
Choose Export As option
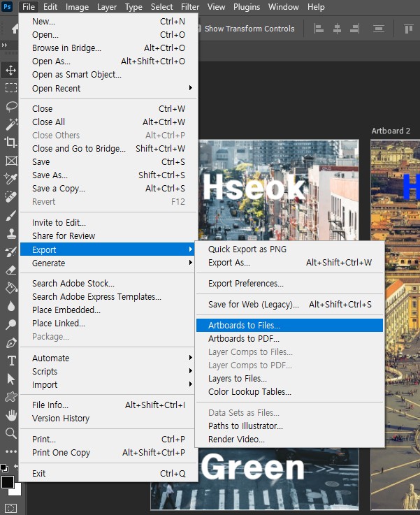point(289,263)
